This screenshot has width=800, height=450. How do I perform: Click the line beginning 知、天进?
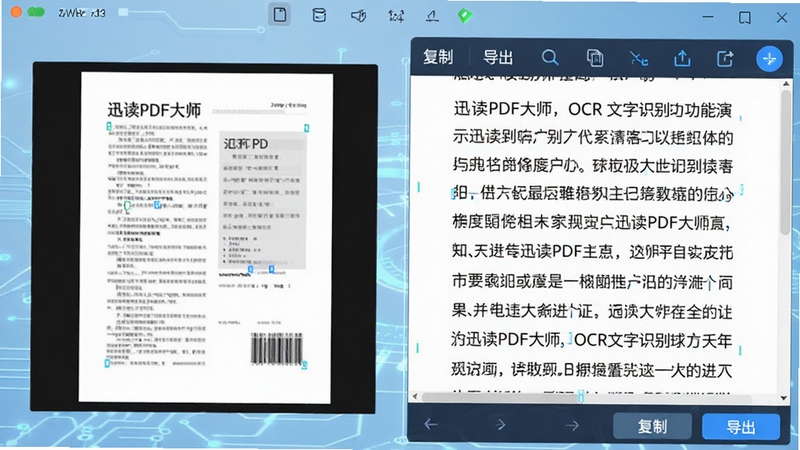pos(593,251)
